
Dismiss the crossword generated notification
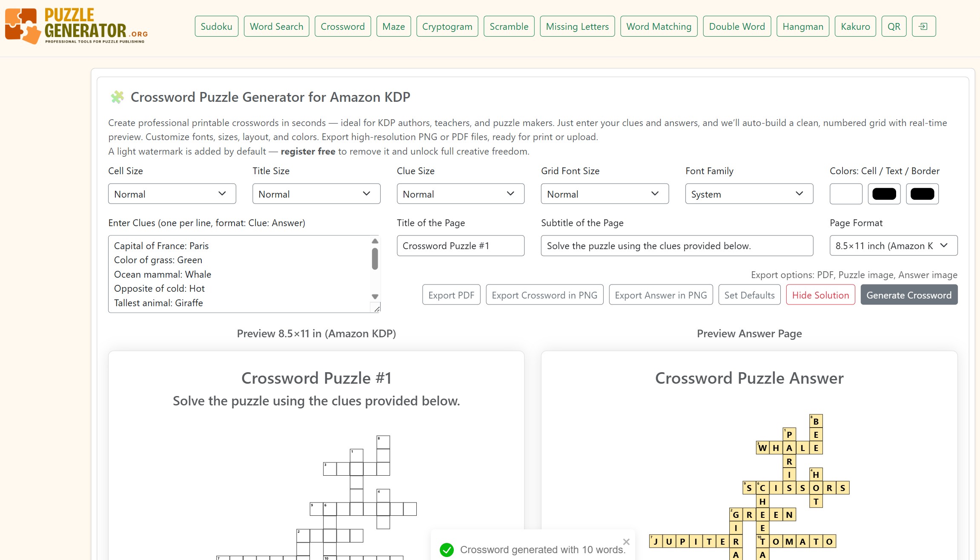(x=626, y=542)
